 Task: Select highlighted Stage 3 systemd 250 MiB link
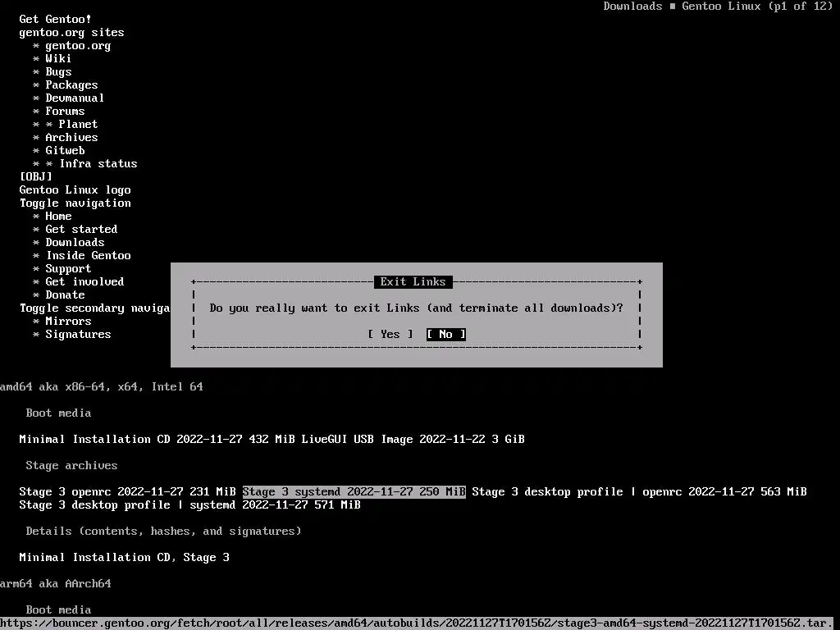pos(354,492)
